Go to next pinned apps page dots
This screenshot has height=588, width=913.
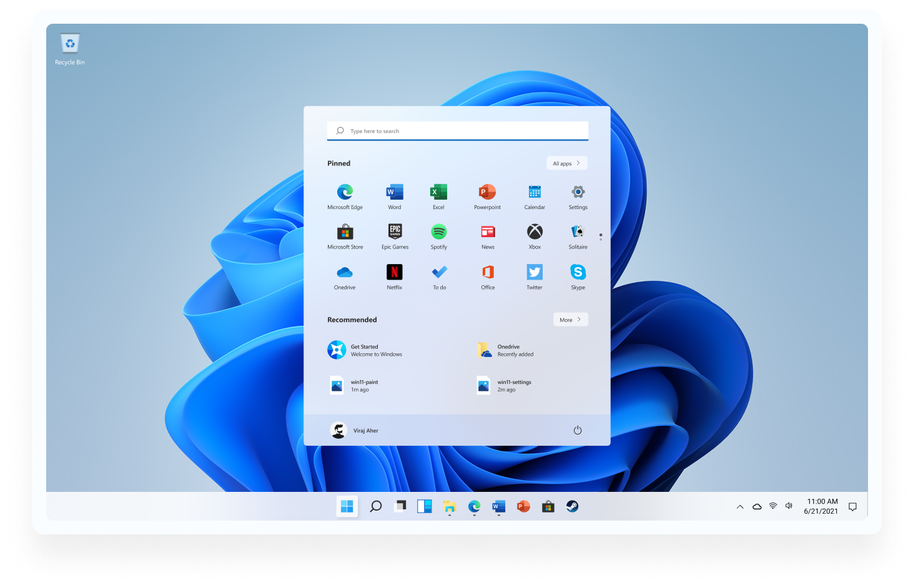click(x=601, y=237)
